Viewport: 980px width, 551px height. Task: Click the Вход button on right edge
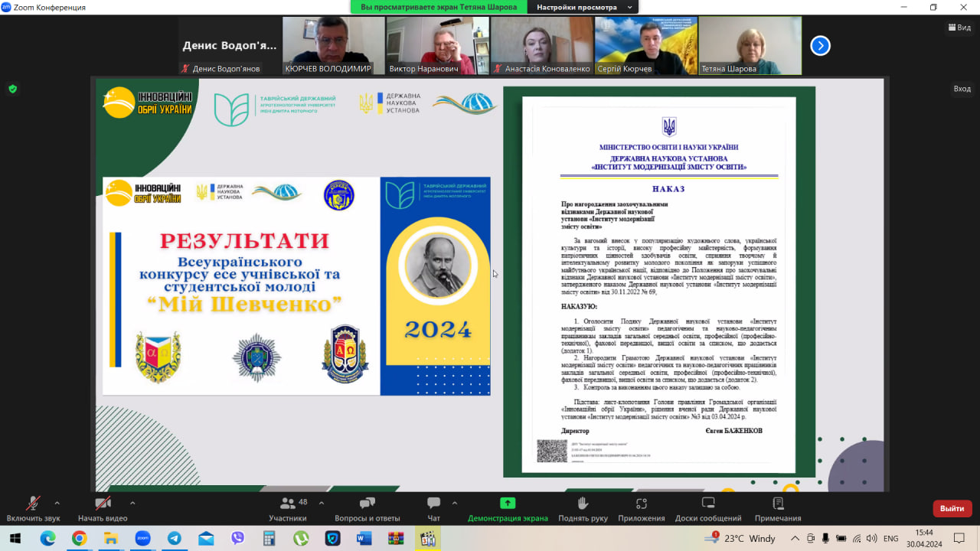tap(962, 89)
